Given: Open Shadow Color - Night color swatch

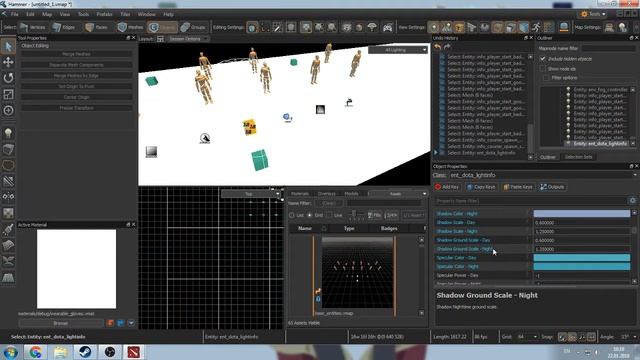Looking at the screenshot, I should pos(582,213).
